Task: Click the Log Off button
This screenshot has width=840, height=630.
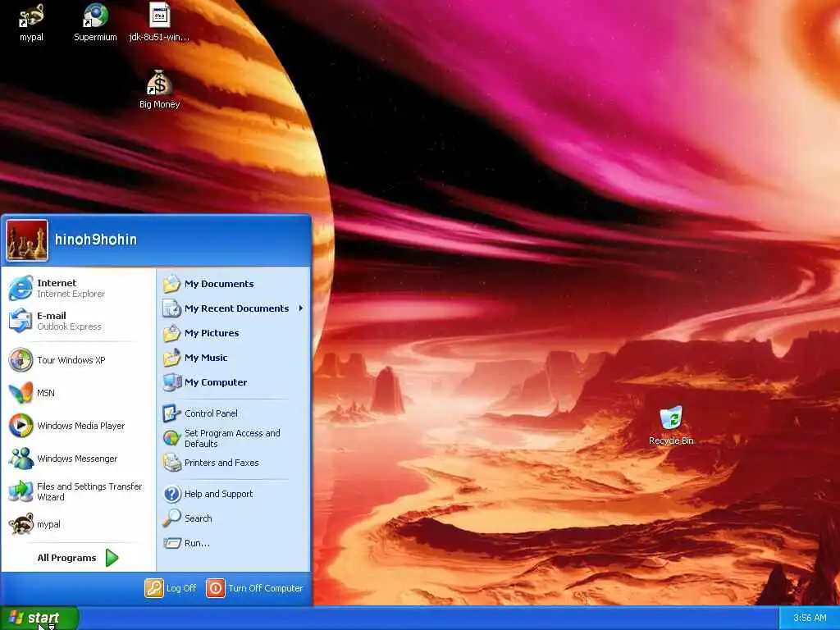Action: [x=171, y=588]
